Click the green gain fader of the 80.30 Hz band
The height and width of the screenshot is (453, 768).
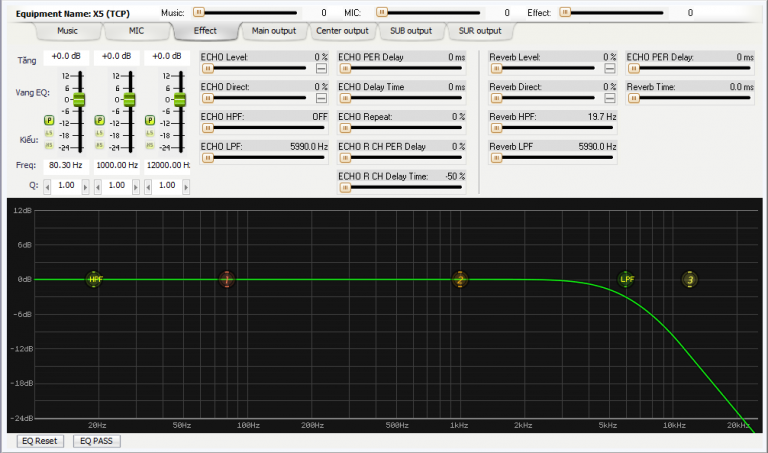click(79, 99)
